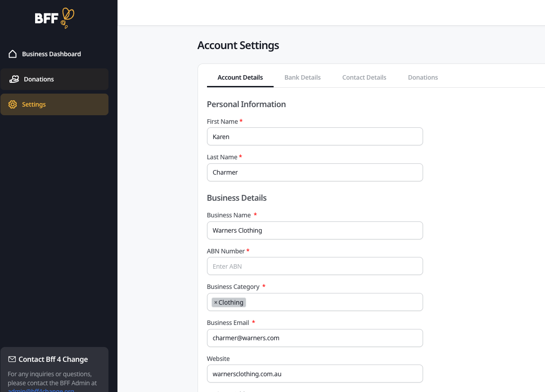The image size is (545, 392).
Task: Click the Website field
Action: click(315, 374)
